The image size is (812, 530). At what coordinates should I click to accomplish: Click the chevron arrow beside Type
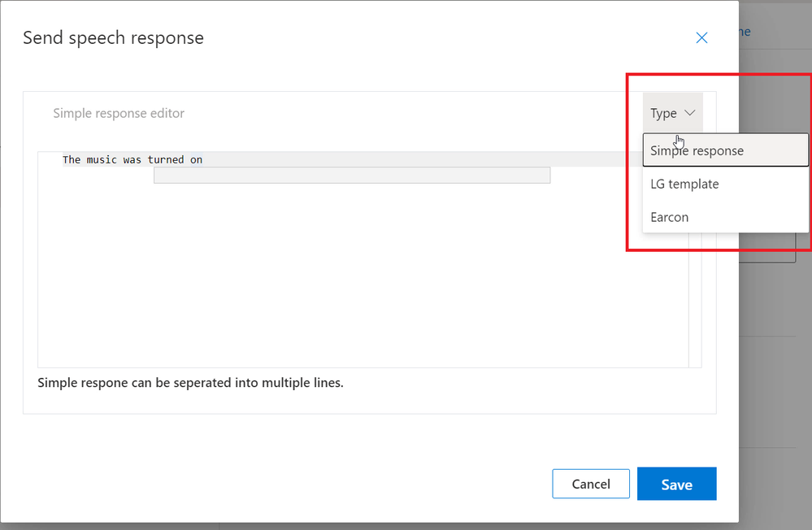tap(690, 113)
